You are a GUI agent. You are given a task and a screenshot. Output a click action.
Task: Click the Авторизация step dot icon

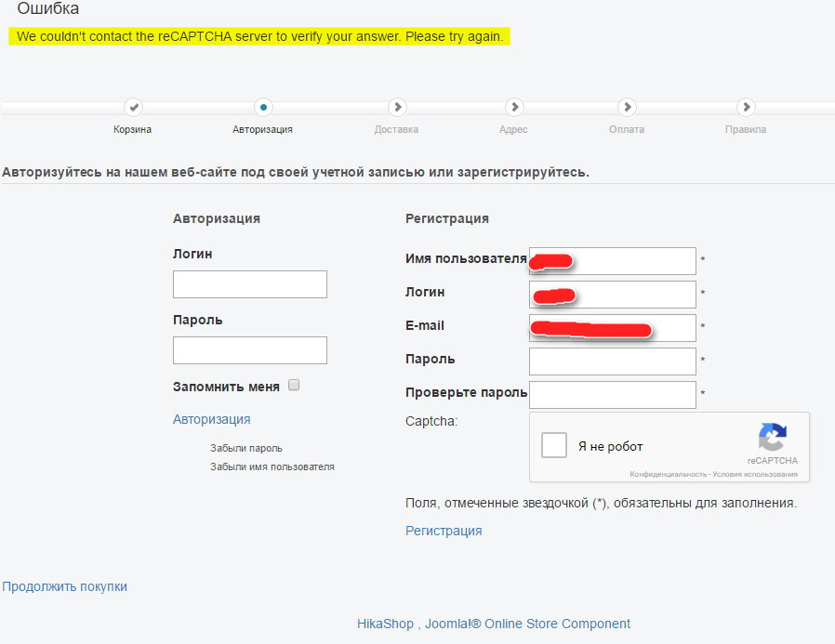click(x=264, y=108)
